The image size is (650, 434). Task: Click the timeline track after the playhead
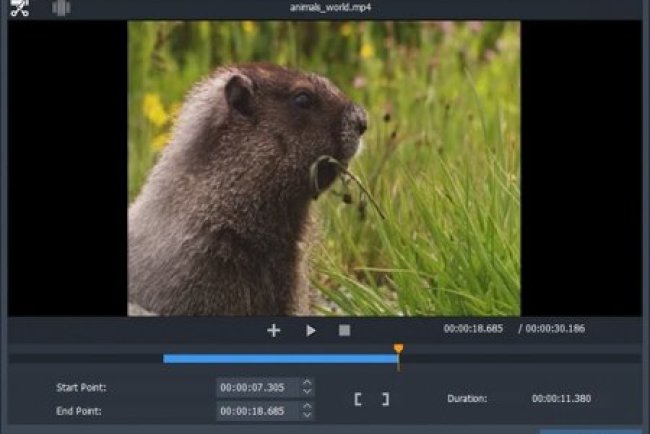click(520, 358)
